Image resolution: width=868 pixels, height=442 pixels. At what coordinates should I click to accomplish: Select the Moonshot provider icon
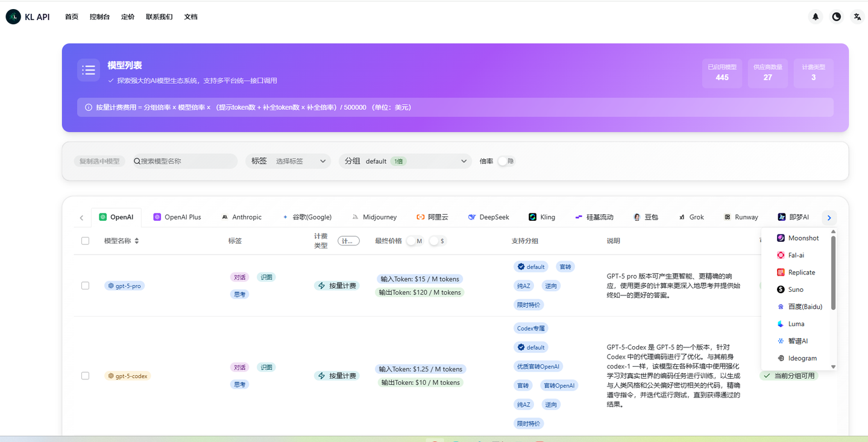tap(780, 238)
